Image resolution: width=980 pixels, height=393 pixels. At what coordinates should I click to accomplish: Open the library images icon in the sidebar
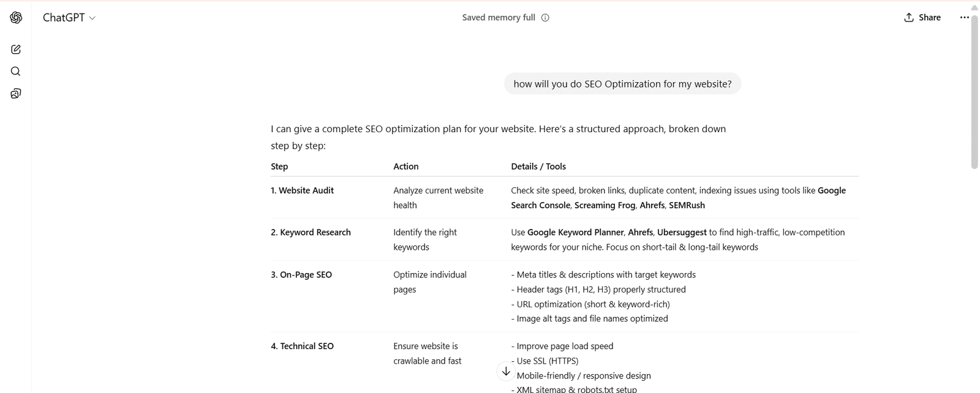point(16,94)
